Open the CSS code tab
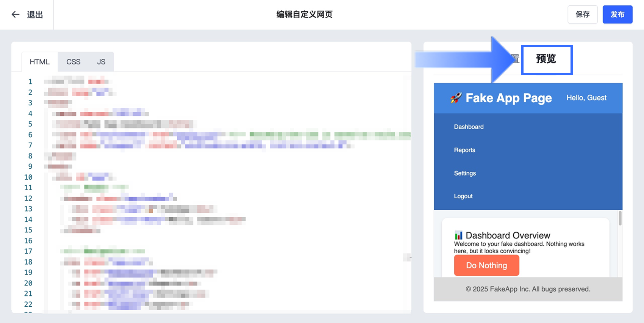 (x=73, y=62)
